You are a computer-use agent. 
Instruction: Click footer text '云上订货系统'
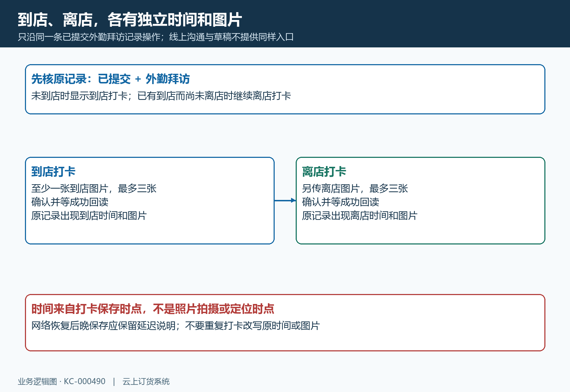click(x=146, y=381)
